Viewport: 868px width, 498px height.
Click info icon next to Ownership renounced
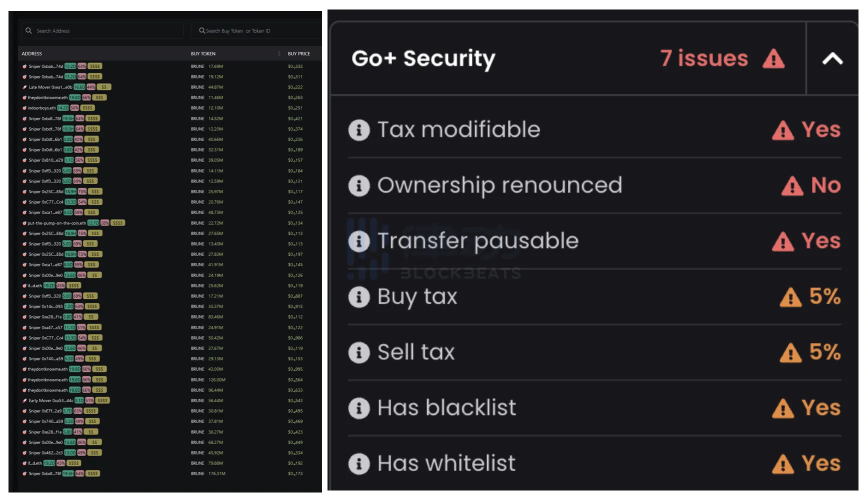[x=358, y=185]
